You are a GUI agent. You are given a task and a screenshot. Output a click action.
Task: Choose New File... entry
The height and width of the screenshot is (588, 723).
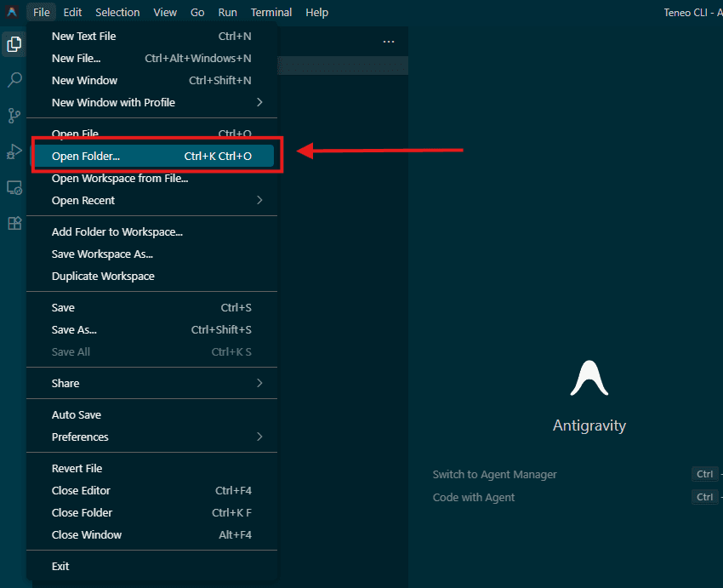click(151, 58)
